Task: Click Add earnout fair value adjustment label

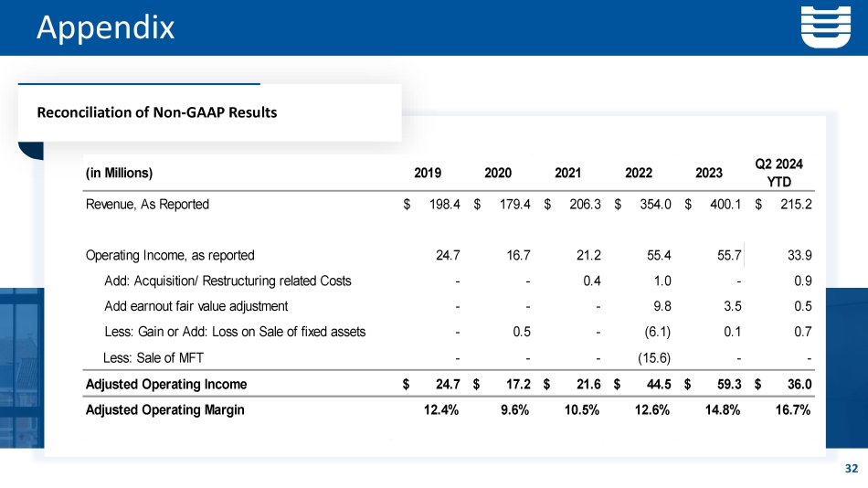Action: coord(196,306)
